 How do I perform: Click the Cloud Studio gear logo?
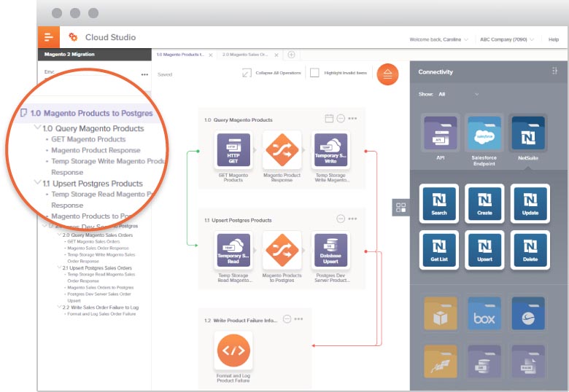pyautogui.click(x=73, y=37)
